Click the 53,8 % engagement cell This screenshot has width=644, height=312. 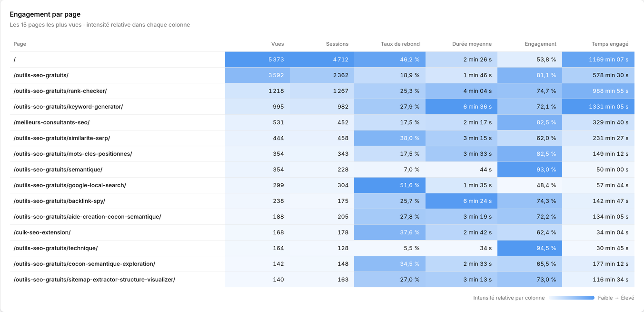coord(530,60)
